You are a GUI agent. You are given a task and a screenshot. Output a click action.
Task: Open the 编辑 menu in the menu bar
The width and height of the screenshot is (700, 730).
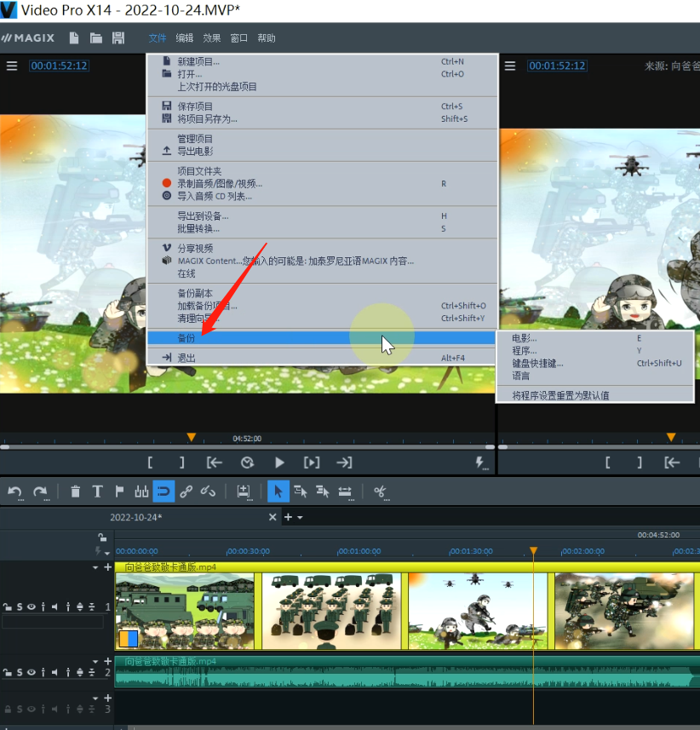185,38
